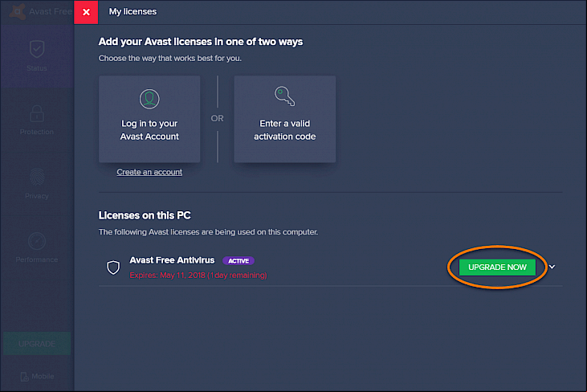
Task: Close the My licenses panel
Action: point(86,12)
